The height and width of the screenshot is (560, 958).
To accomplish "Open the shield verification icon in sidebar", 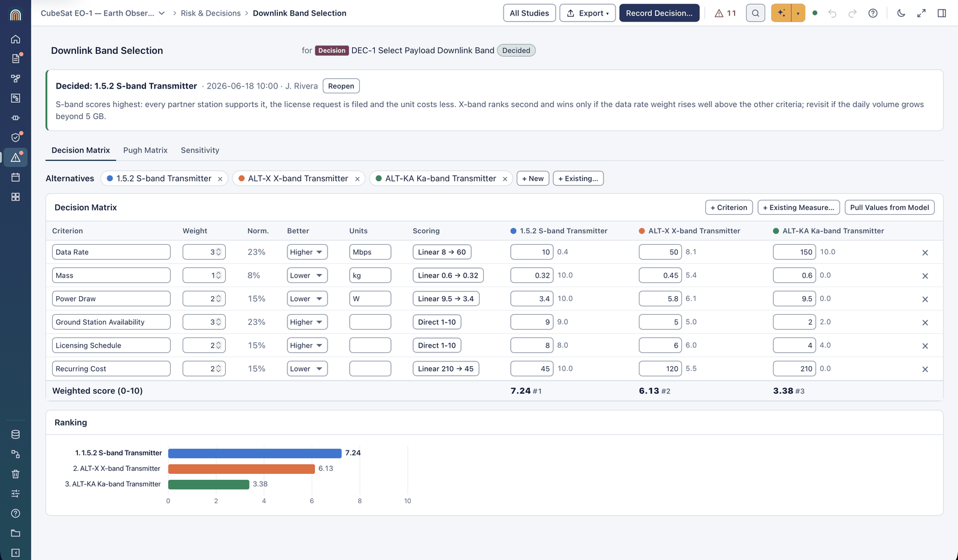I will (16, 138).
